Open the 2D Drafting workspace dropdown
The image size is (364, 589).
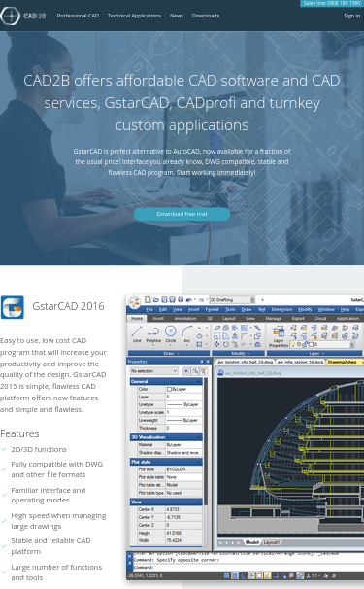(x=232, y=299)
